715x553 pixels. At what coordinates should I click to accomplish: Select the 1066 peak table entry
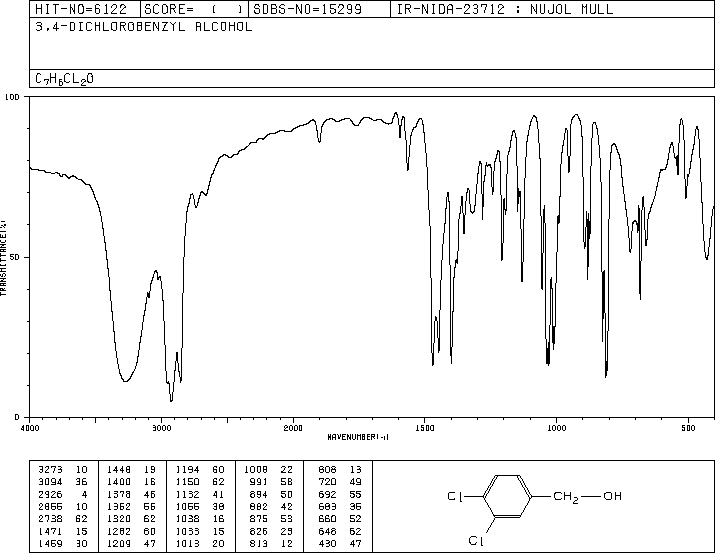pos(200,506)
